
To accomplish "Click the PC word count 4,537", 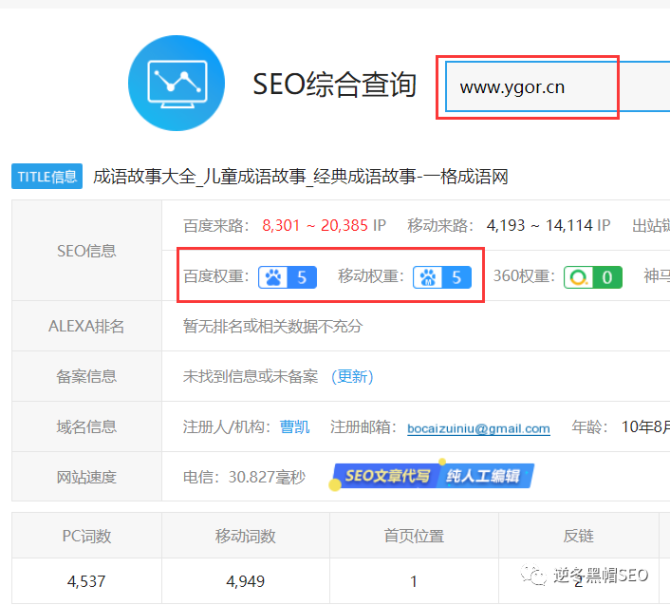I will click(x=86, y=581).
